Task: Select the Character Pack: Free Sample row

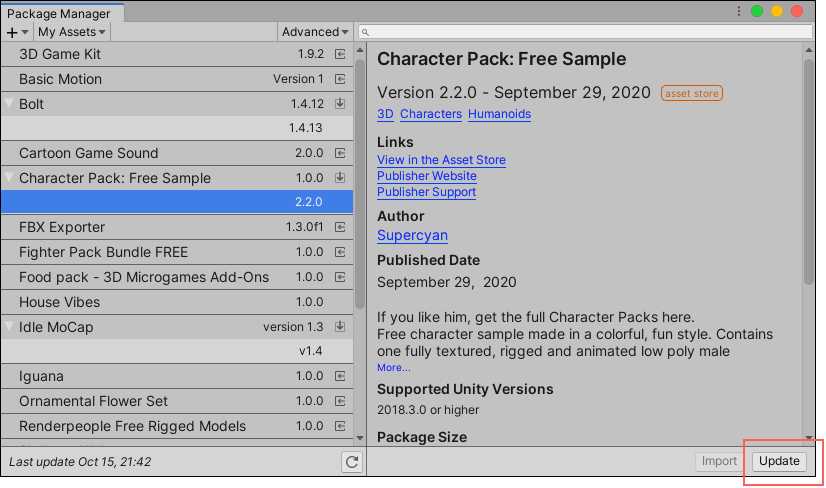Action: pos(177,178)
